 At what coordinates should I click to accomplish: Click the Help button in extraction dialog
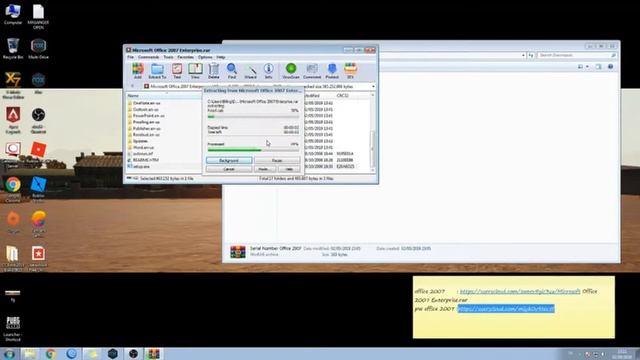tap(289, 169)
